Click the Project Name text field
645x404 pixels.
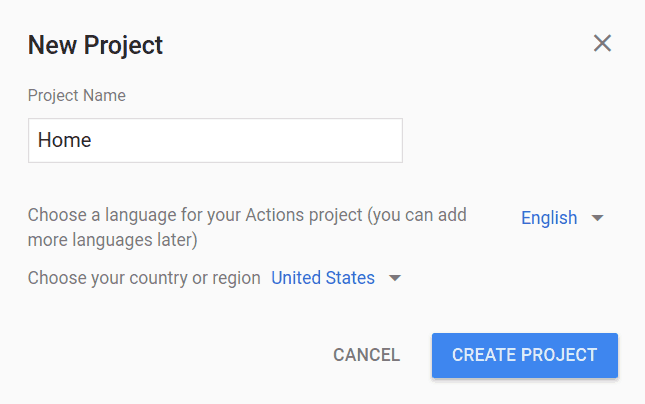(x=215, y=140)
